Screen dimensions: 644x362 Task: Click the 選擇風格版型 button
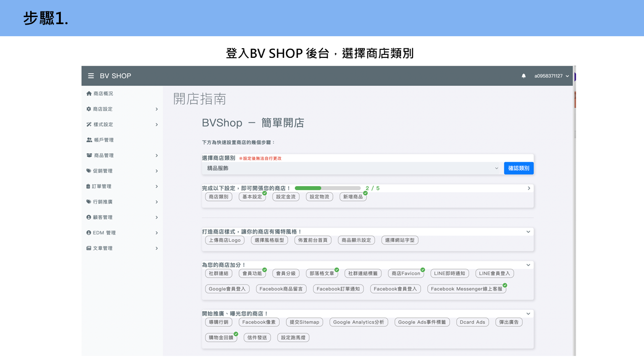(x=269, y=240)
